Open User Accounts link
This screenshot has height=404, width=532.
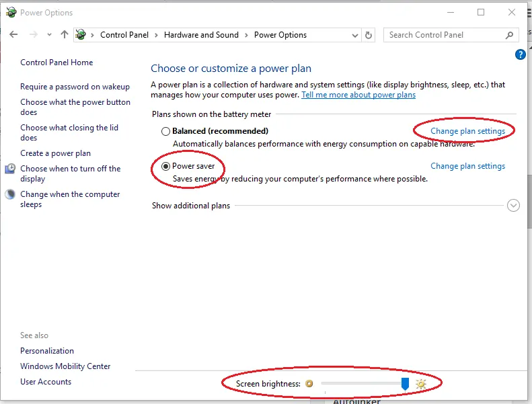point(46,382)
